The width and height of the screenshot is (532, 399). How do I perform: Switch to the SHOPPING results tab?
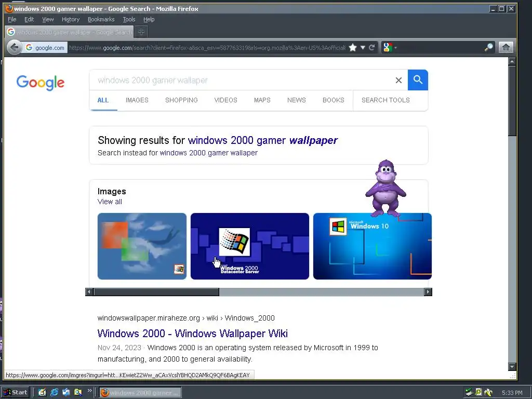181,100
